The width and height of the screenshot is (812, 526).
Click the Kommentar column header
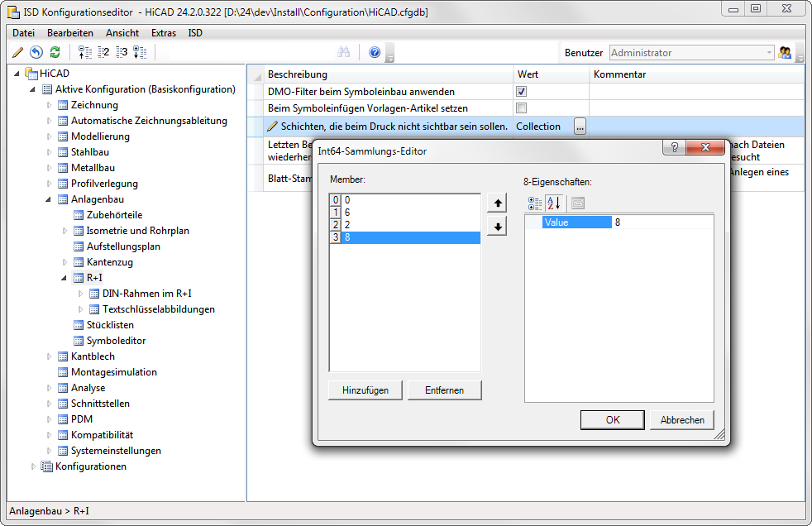click(x=696, y=74)
